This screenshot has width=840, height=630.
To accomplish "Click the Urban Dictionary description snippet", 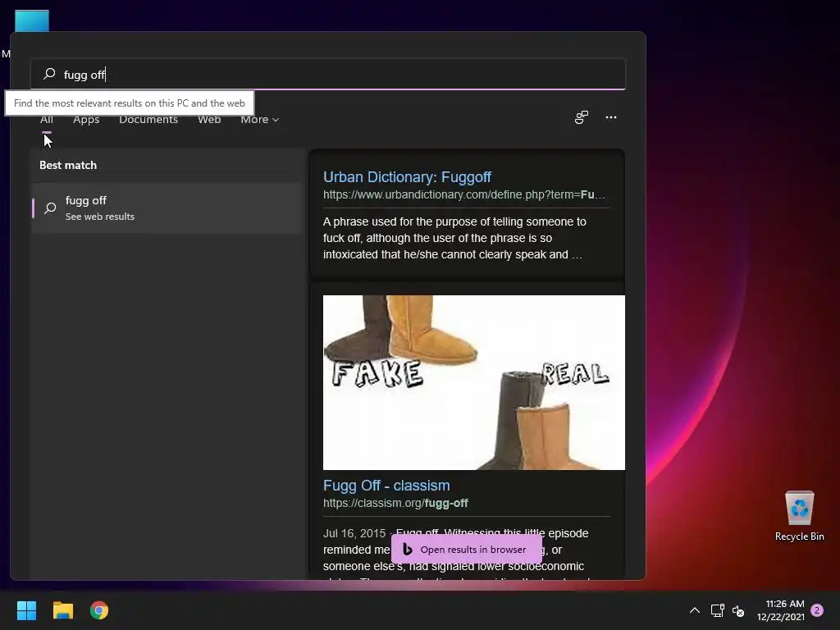I will pyautogui.click(x=454, y=238).
